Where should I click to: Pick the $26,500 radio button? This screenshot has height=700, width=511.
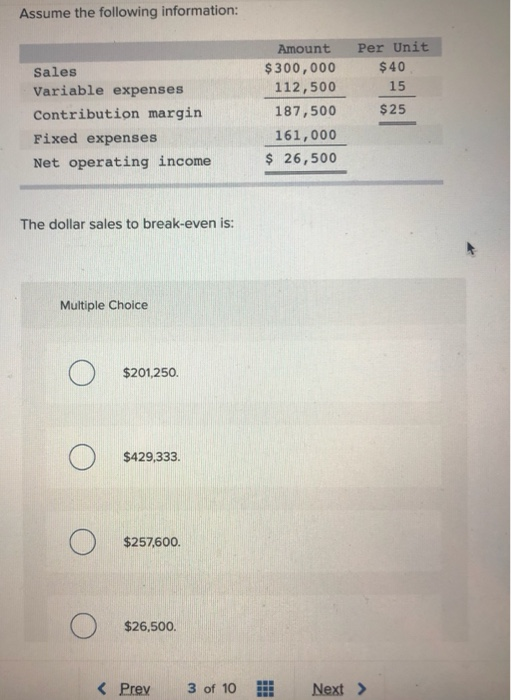83,626
